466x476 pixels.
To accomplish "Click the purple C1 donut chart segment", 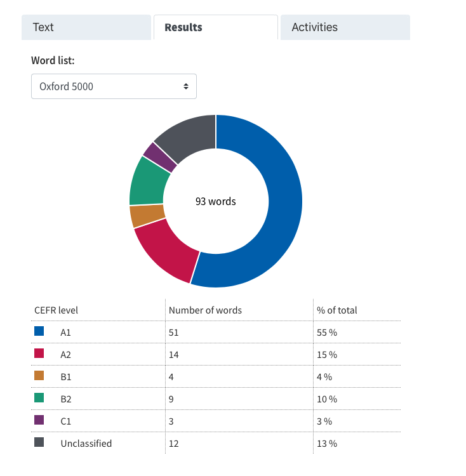I will pos(160,157).
